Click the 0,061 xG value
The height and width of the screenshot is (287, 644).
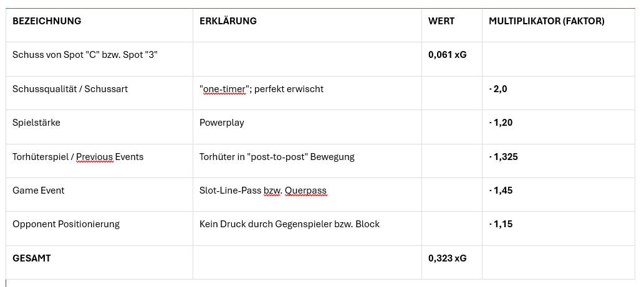click(x=447, y=55)
